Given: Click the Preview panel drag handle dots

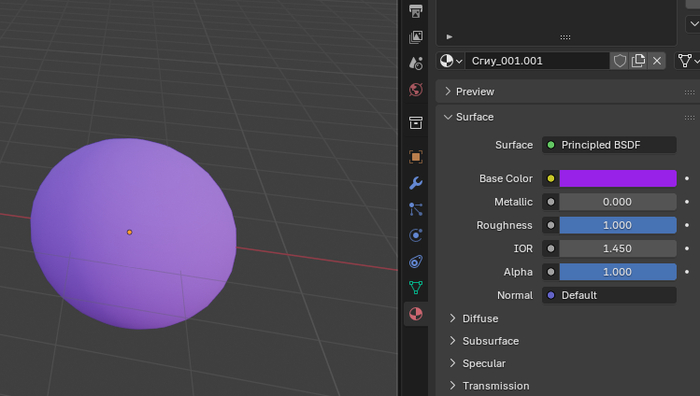Looking at the screenshot, I should tap(689, 92).
